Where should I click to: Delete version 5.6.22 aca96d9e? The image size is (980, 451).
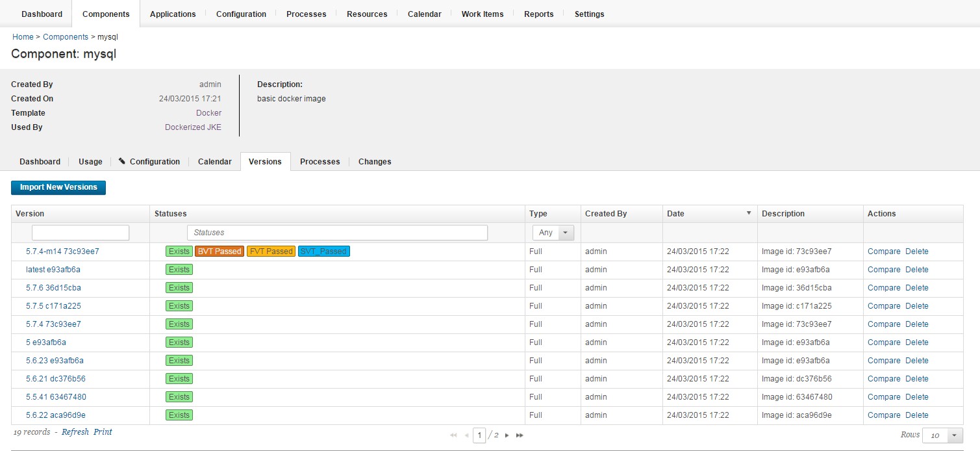pyautogui.click(x=917, y=415)
